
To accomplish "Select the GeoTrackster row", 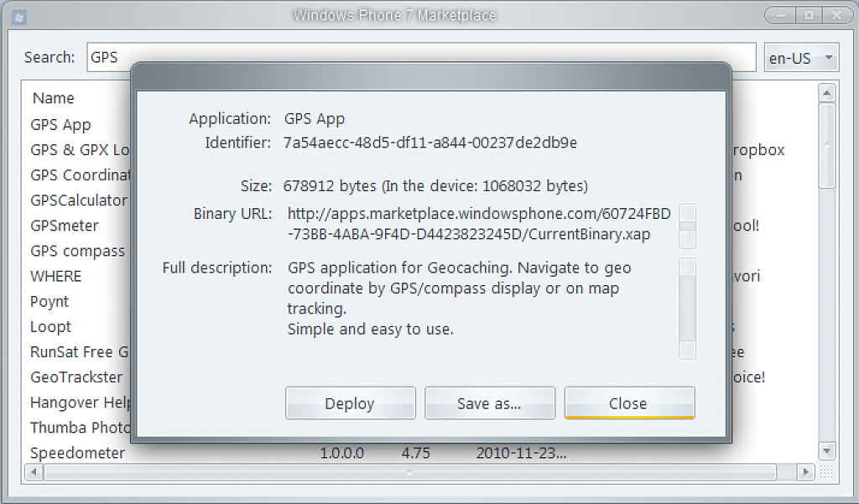I will [x=76, y=377].
